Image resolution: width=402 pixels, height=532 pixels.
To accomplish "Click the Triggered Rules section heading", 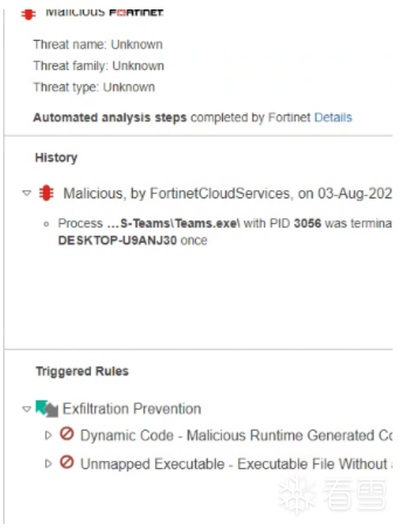I will tap(82, 371).
